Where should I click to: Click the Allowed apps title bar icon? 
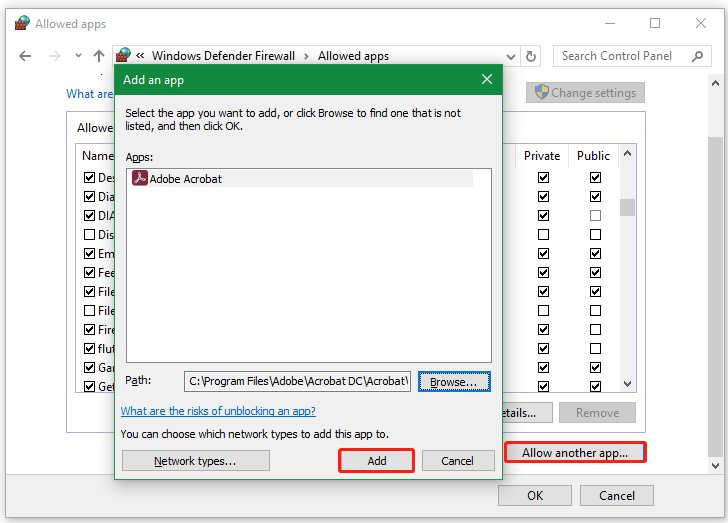click(22, 23)
